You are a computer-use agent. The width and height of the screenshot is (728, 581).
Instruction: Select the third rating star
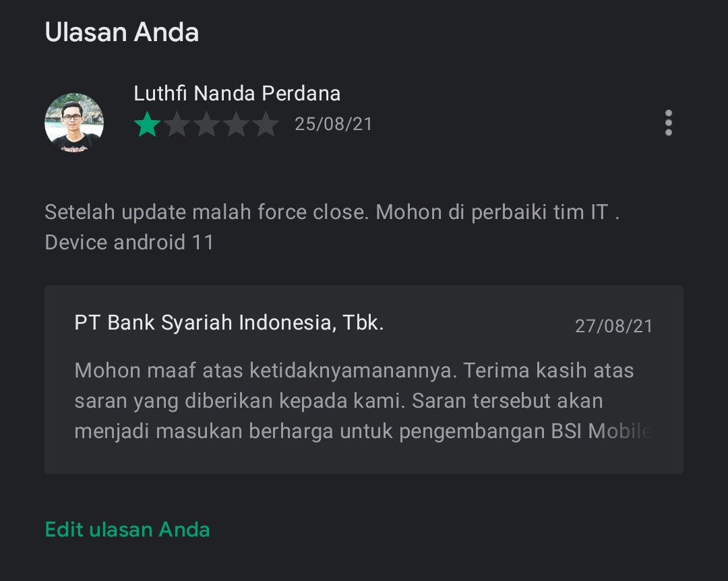tap(206, 125)
